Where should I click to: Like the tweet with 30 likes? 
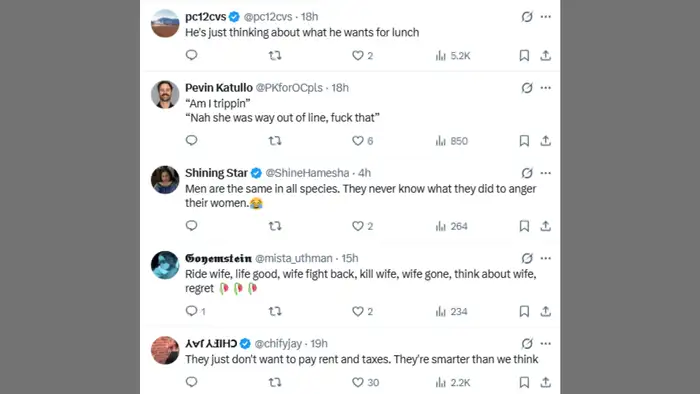(x=365, y=382)
